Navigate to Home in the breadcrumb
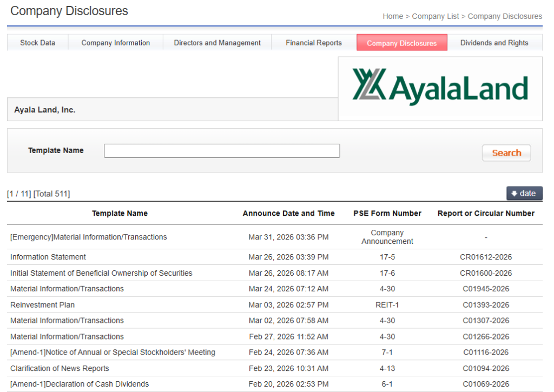Viewport: 554px width, 392px height. coord(393,16)
